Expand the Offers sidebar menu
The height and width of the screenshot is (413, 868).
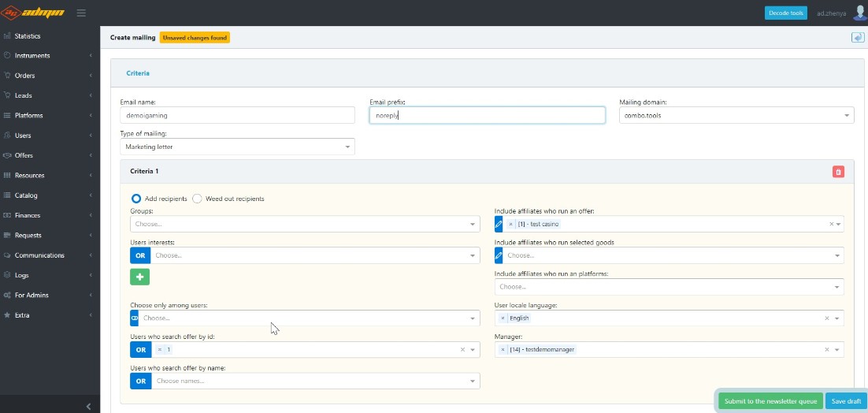click(x=24, y=155)
